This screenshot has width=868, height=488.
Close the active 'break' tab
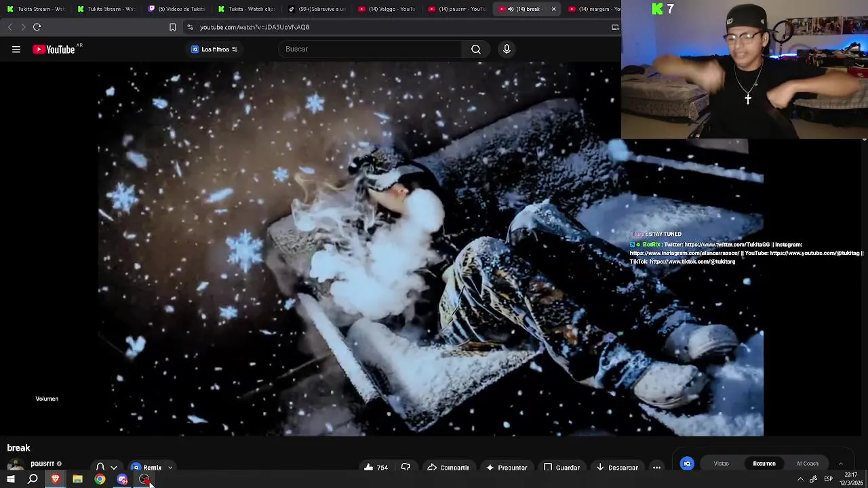click(x=553, y=9)
